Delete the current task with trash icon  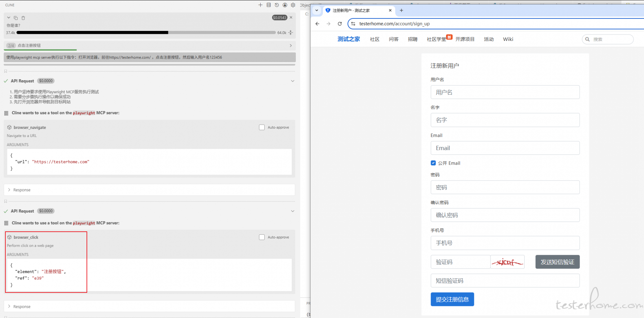pyautogui.click(x=23, y=18)
